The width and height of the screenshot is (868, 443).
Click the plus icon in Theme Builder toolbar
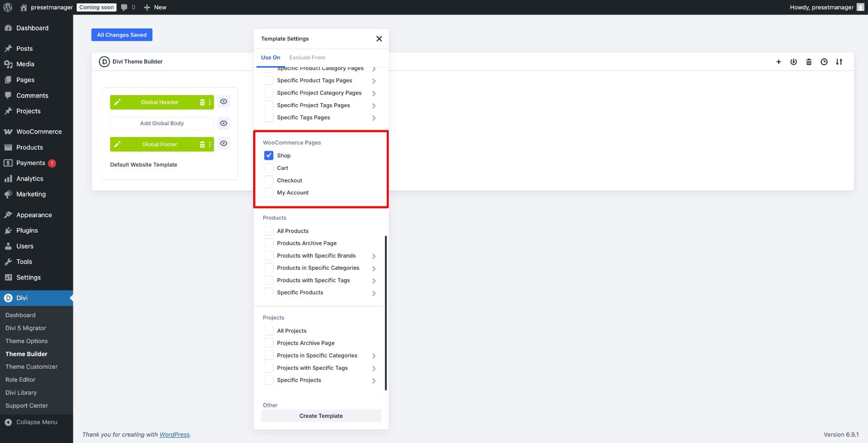click(x=778, y=62)
